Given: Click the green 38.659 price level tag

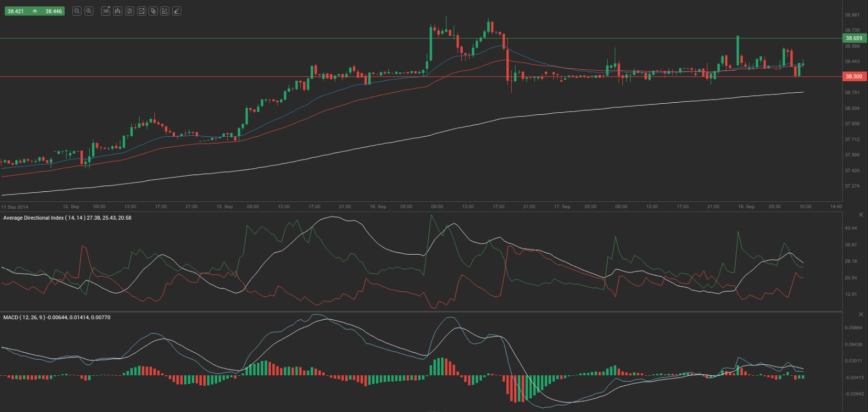Looking at the screenshot, I should (x=854, y=38).
